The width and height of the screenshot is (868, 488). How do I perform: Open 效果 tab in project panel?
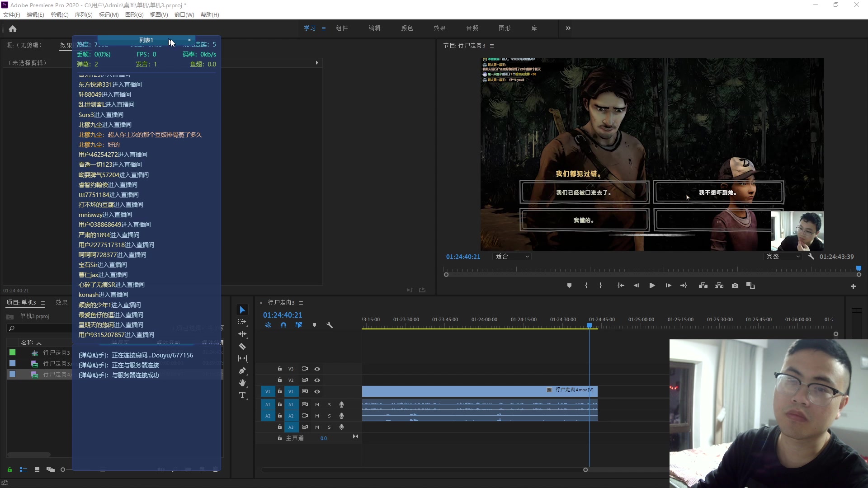pos(61,302)
